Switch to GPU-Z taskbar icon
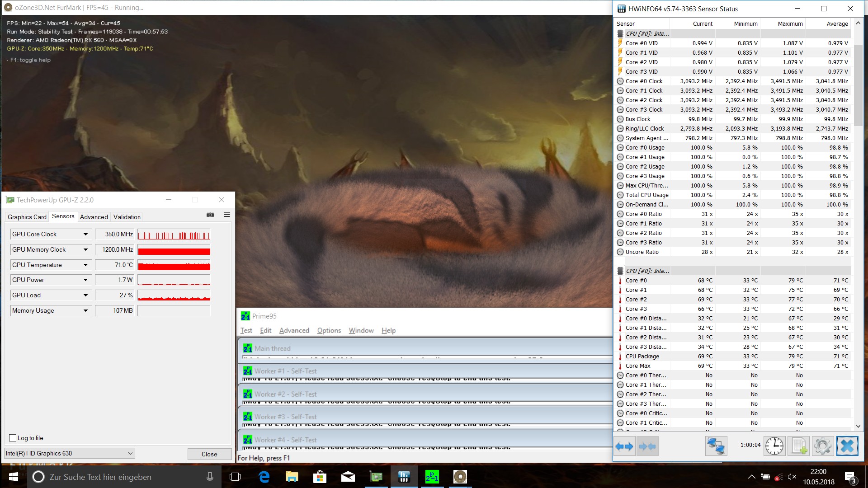The width and height of the screenshot is (868, 488). (x=376, y=477)
